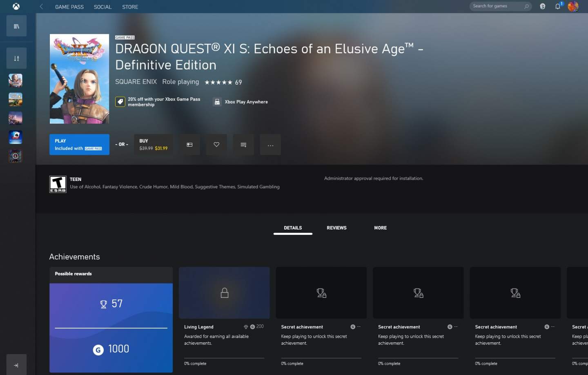The width and height of the screenshot is (588, 375).
Task: Switch to the DETAILS tab
Action: (x=293, y=228)
